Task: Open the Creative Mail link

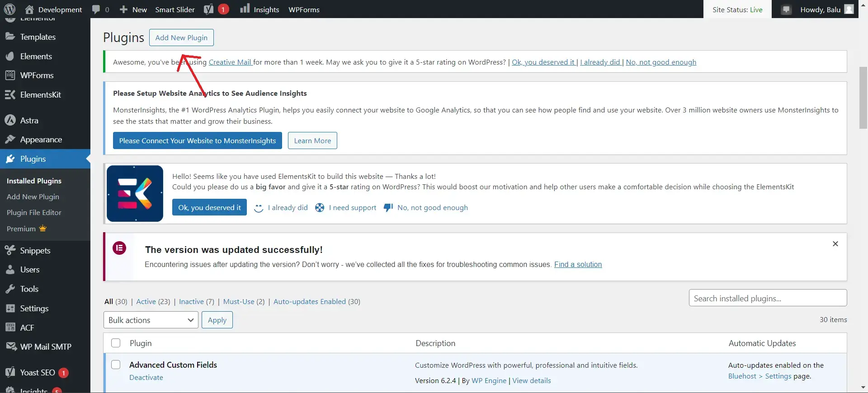Action: pos(230,62)
